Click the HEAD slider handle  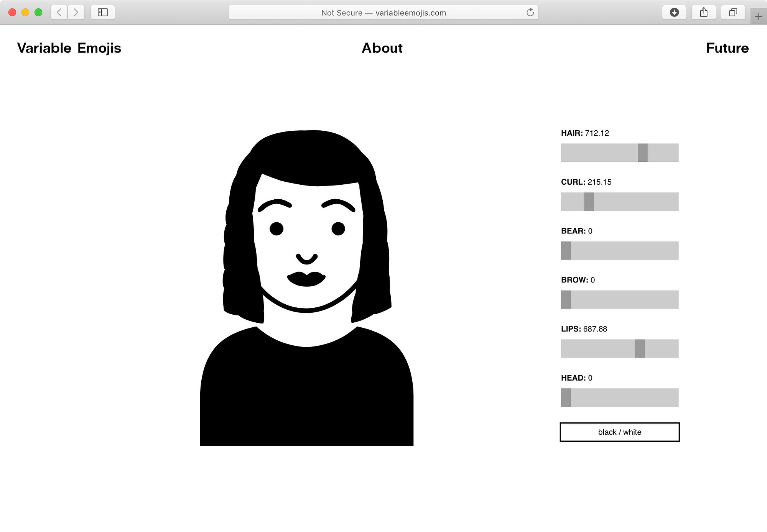[x=566, y=397]
